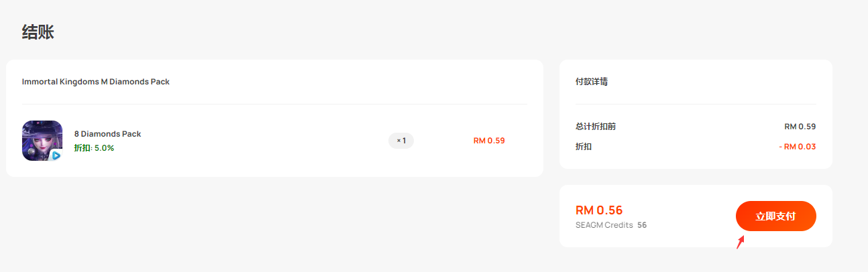
Task: Click the 立即支付 pay now button
Action: click(x=775, y=216)
